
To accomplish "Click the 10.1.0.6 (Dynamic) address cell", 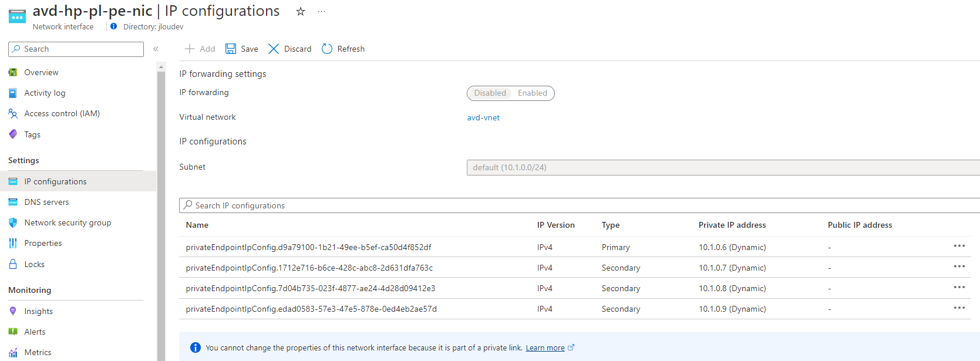I will (732, 247).
